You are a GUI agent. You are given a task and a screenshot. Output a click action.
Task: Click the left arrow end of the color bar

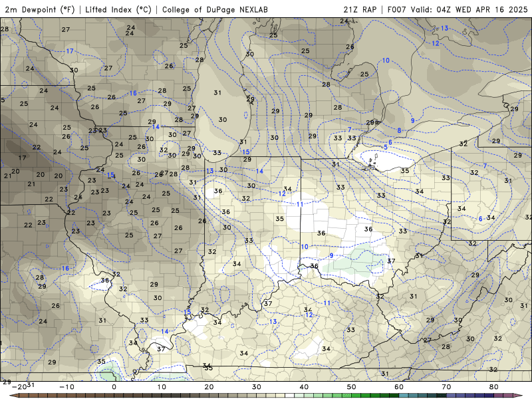tap(13, 396)
